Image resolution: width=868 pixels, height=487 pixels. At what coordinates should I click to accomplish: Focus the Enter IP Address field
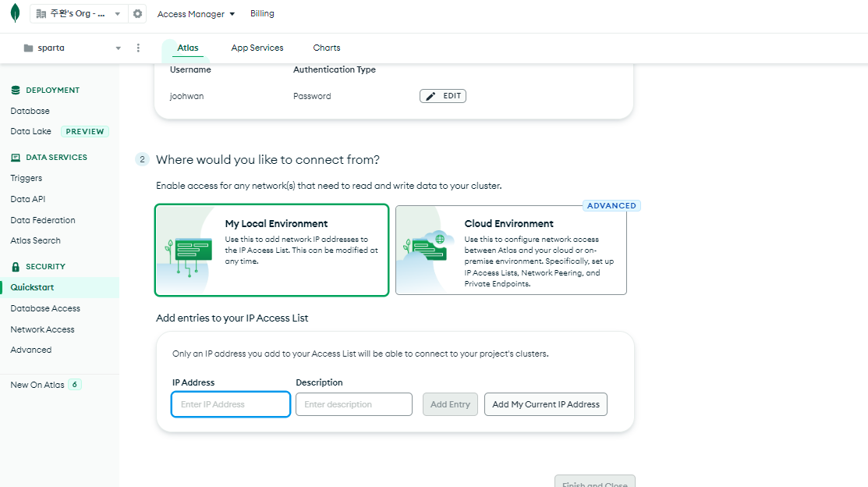pyautogui.click(x=231, y=404)
